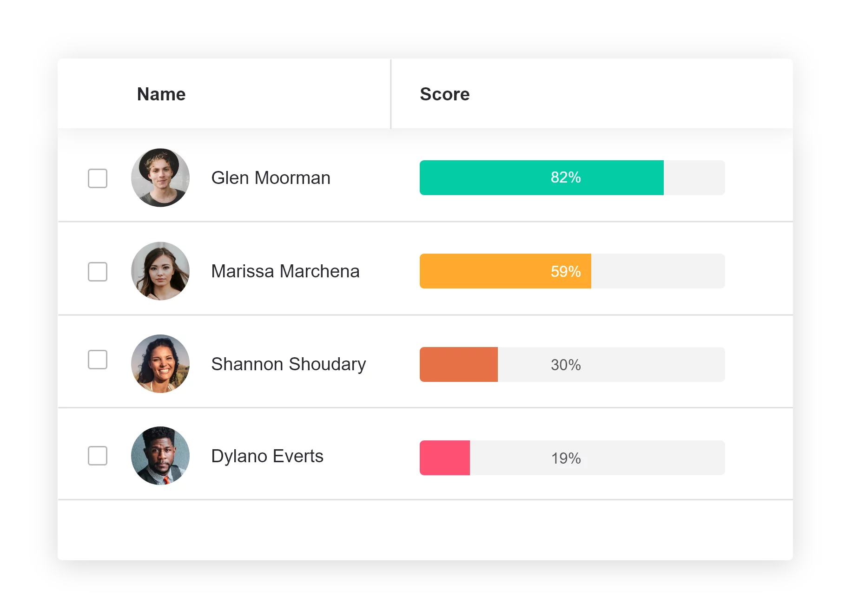The width and height of the screenshot is (852, 616).
Task: Select Dylano Everts' profile photo
Action: coord(160,456)
